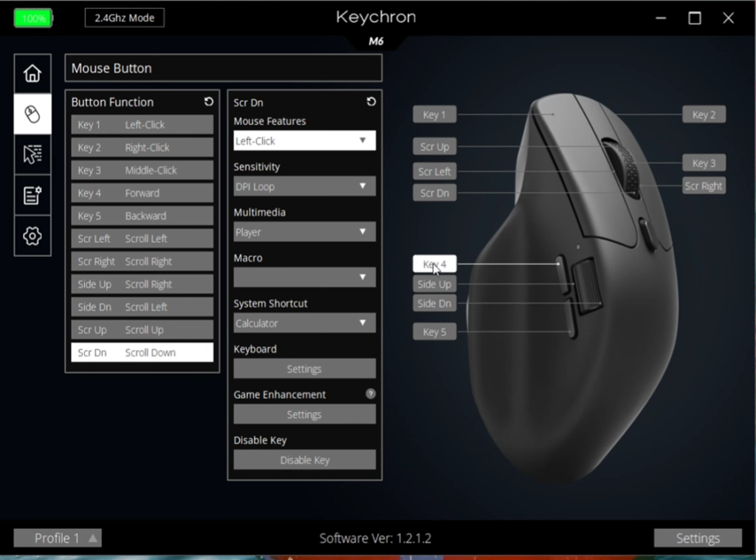This screenshot has height=560, width=756.
Task: Select Key 4 Forward row
Action: point(142,193)
